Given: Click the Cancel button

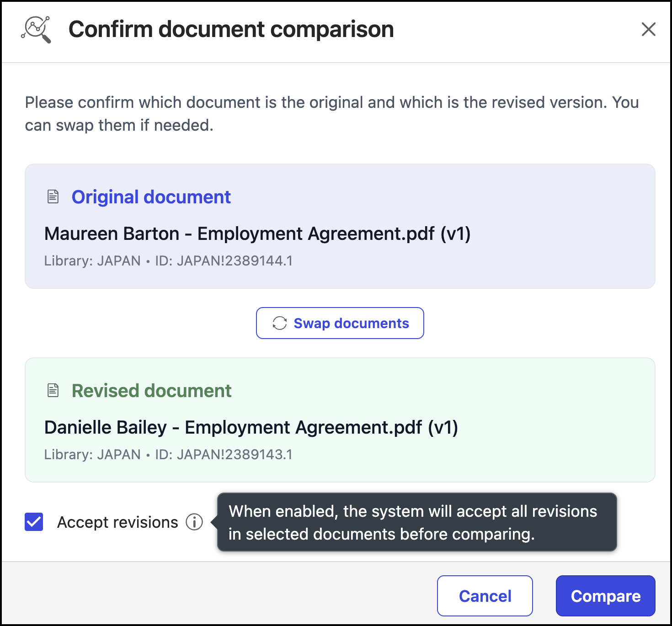Looking at the screenshot, I should (x=485, y=596).
